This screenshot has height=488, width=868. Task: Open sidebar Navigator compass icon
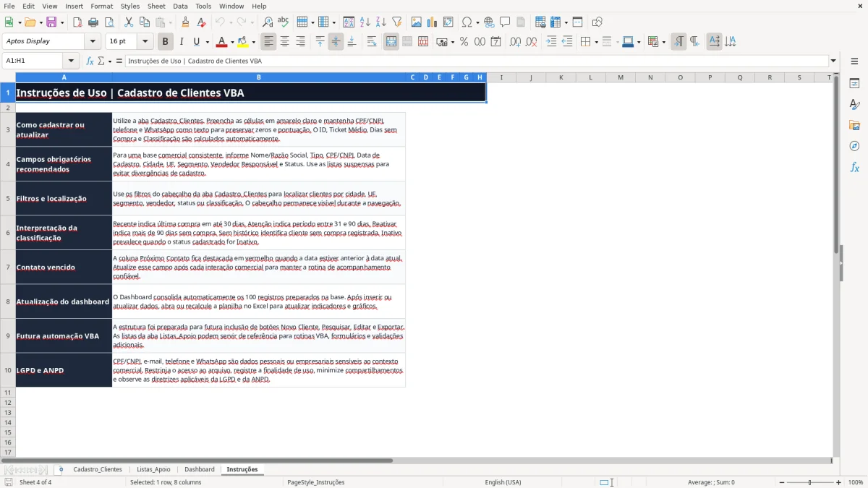[x=854, y=146]
